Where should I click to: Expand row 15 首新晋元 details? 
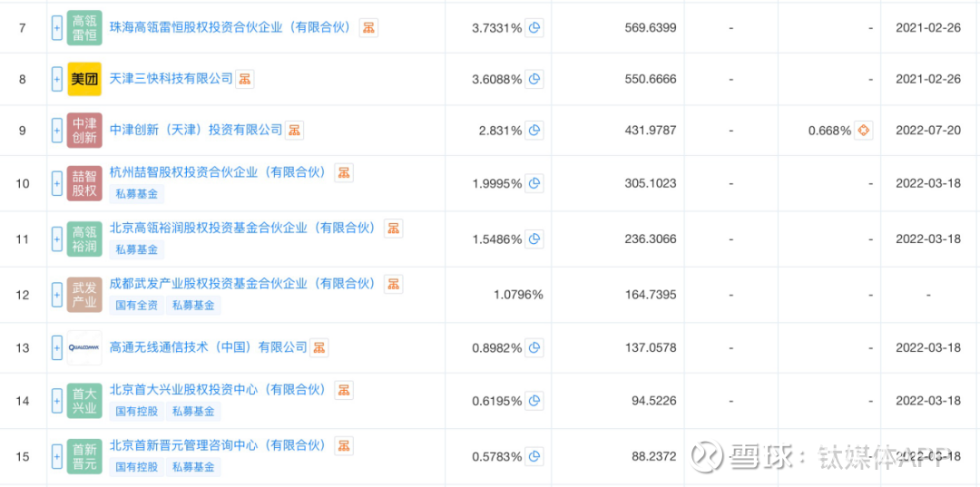pyautogui.click(x=57, y=456)
